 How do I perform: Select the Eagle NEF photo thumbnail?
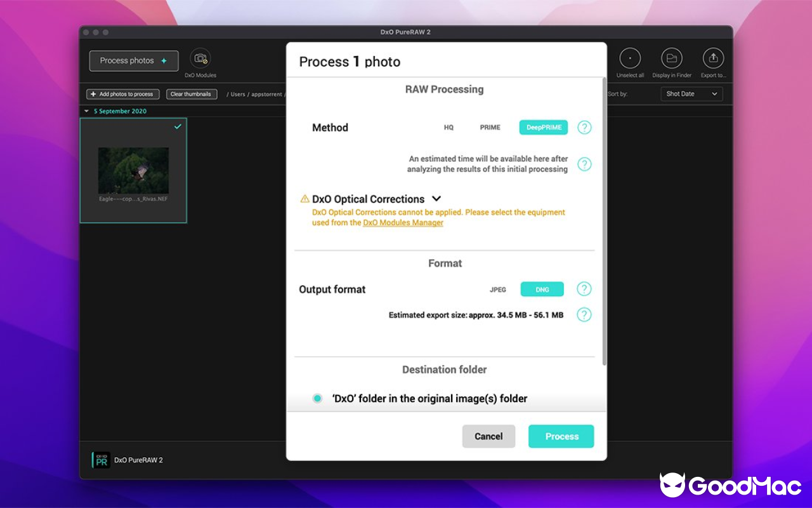(x=133, y=171)
